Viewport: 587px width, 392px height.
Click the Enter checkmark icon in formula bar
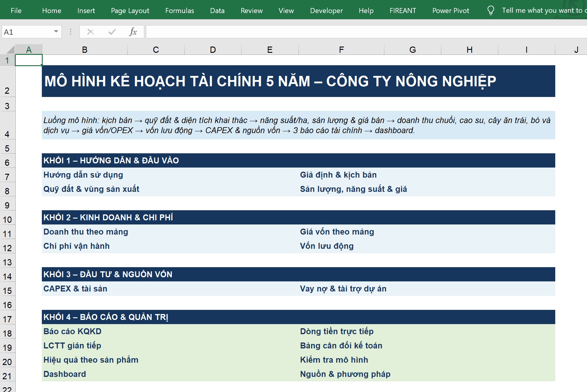pyautogui.click(x=112, y=32)
